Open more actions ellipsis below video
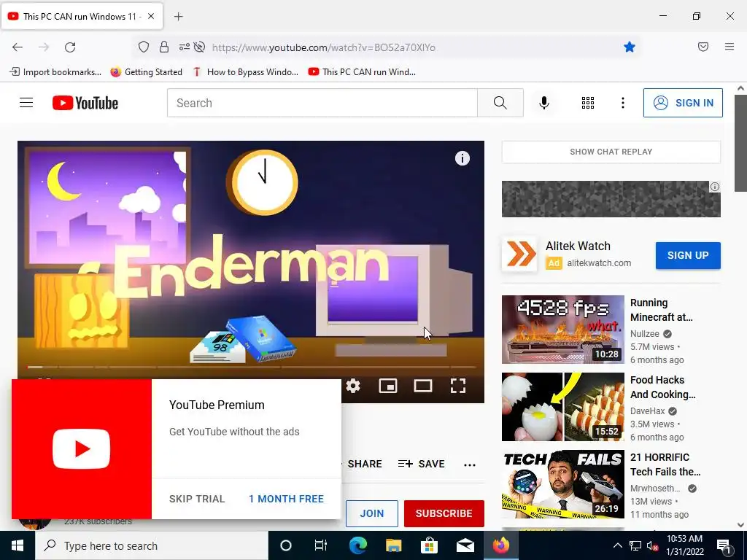The height and width of the screenshot is (560, 747). pyautogui.click(x=470, y=464)
